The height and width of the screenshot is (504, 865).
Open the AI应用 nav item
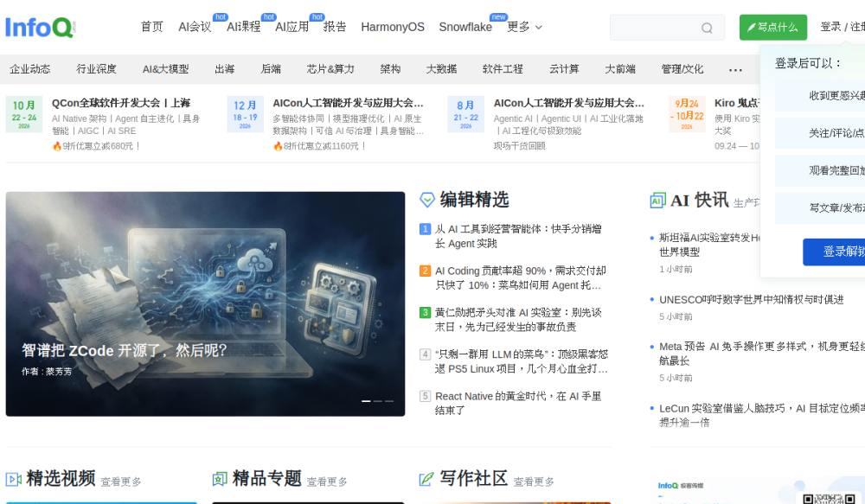click(x=292, y=27)
